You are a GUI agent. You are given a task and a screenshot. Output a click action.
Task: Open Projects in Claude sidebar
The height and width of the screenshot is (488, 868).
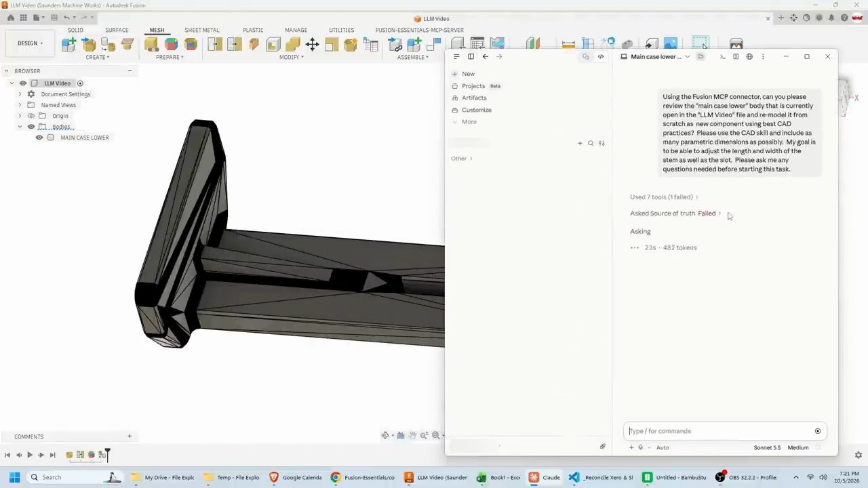(x=473, y=86)
